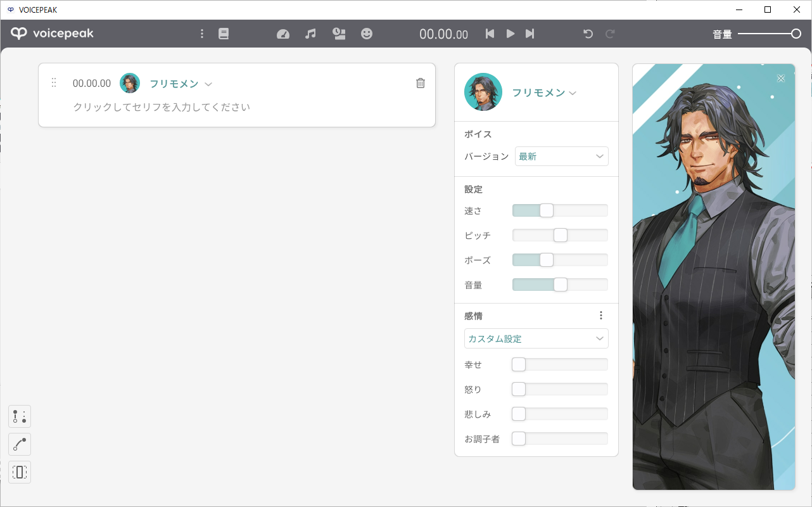The image size is (812, 507).
Task: Click the 音量 slider in 設定 section
Action: click(x=560, y=285)
